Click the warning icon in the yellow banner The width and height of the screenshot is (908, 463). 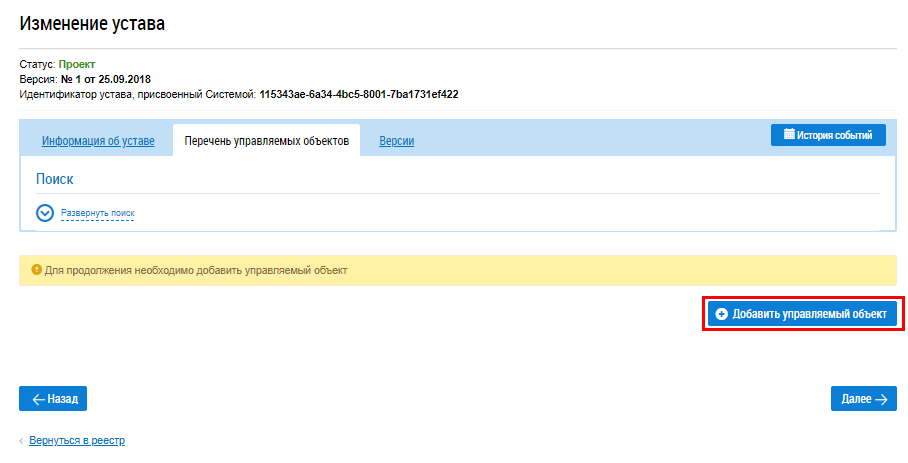(36, 270)
